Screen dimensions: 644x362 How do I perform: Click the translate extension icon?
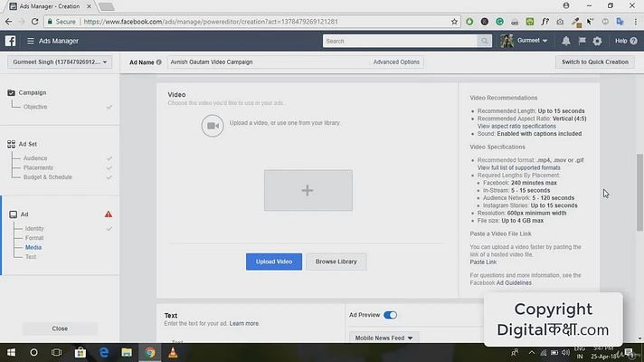pyautogui.click(x=620, y=22)
